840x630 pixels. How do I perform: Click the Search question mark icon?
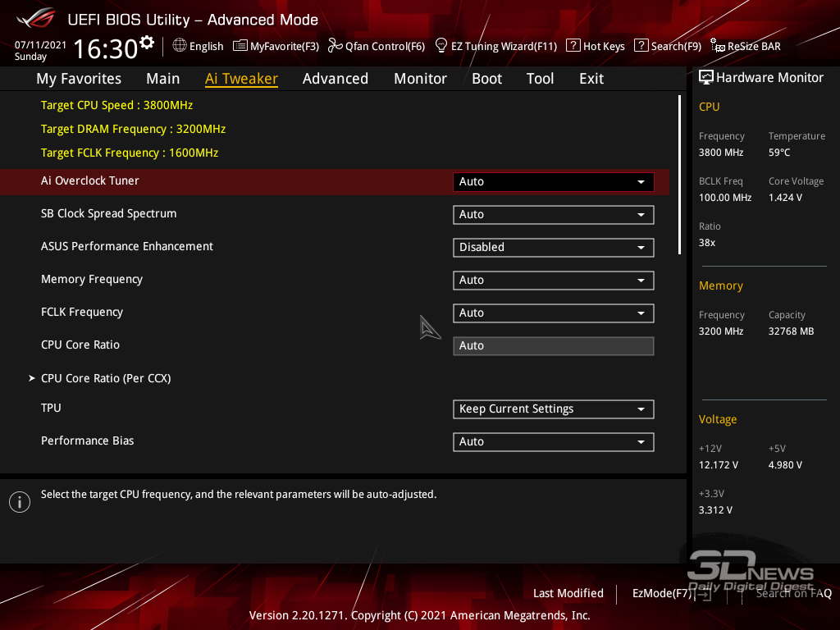641,46
